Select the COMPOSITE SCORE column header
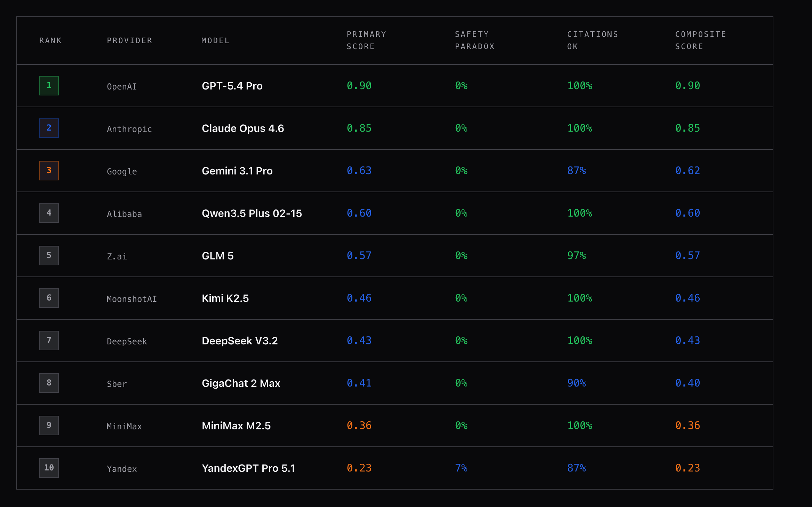Image resolution: width=812 pixels, height=507 pixels. point(701,40)
